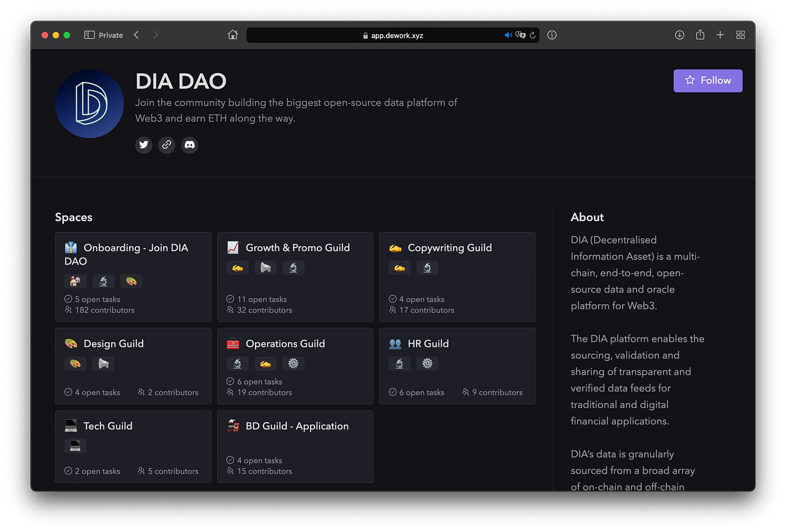
Task: Click the microscope tag in Copywriting Guild card
Action: (x=427, y=268)
